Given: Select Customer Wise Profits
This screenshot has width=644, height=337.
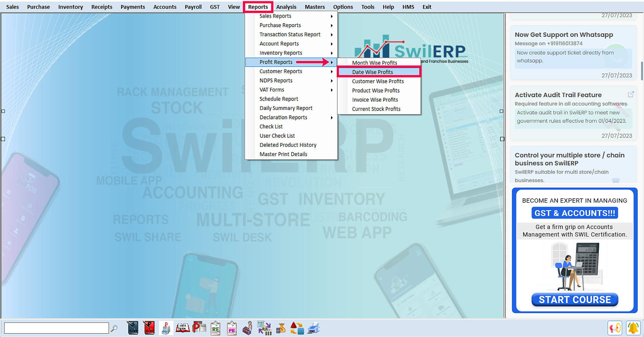Looking at the screenshot, I should pyautogui.click(x=379, y=81).
